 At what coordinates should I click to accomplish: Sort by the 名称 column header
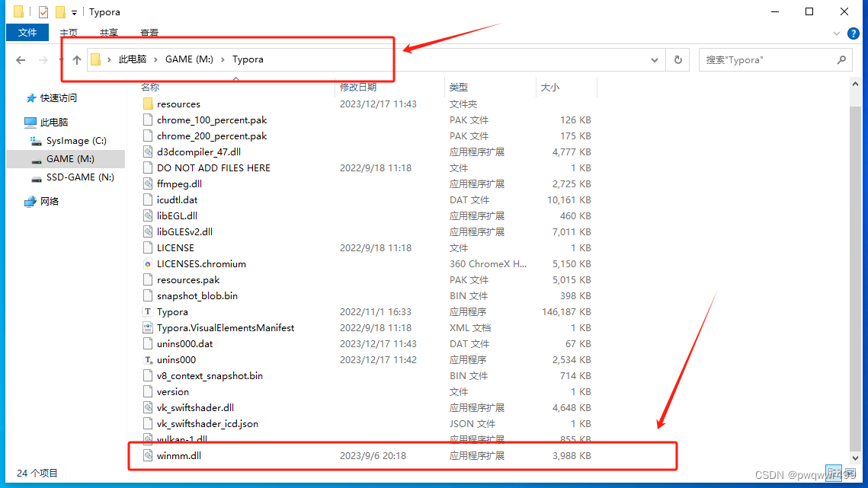click(150, 88)
